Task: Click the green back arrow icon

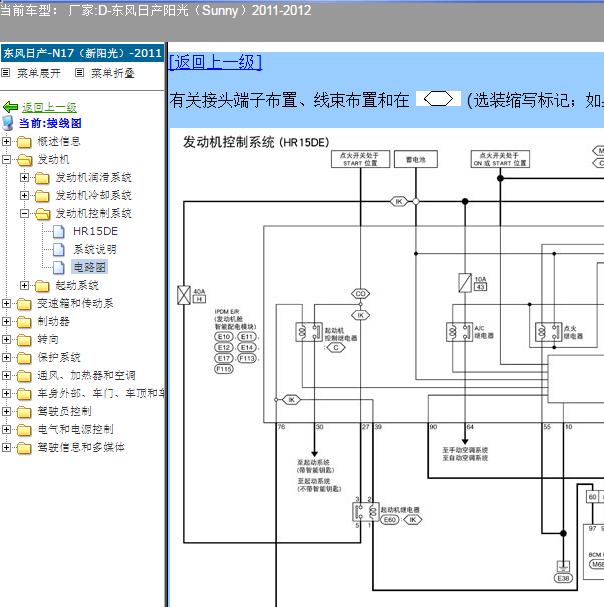Action: coord(10,107)
